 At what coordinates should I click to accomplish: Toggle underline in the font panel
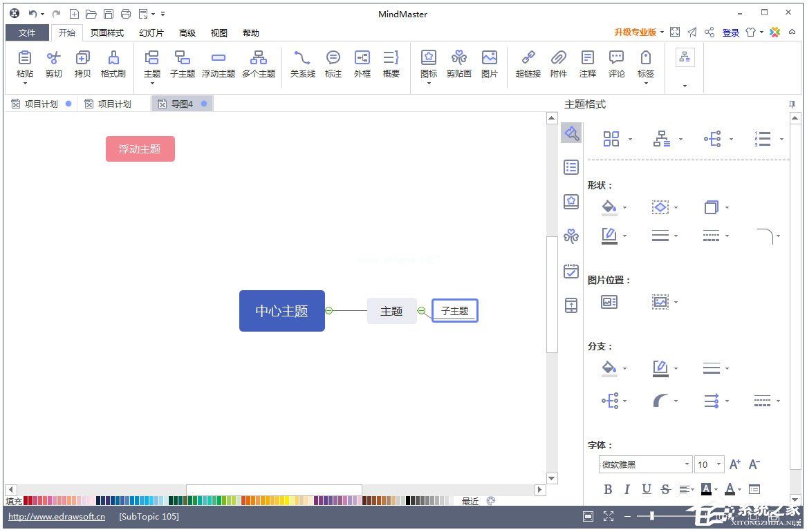[x=645, y=489]
